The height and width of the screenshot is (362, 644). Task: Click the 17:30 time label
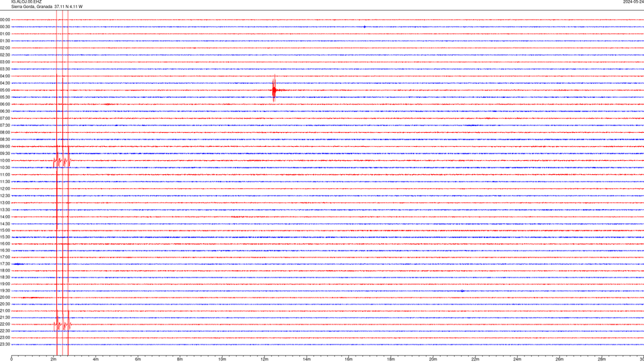pos(5,264)
